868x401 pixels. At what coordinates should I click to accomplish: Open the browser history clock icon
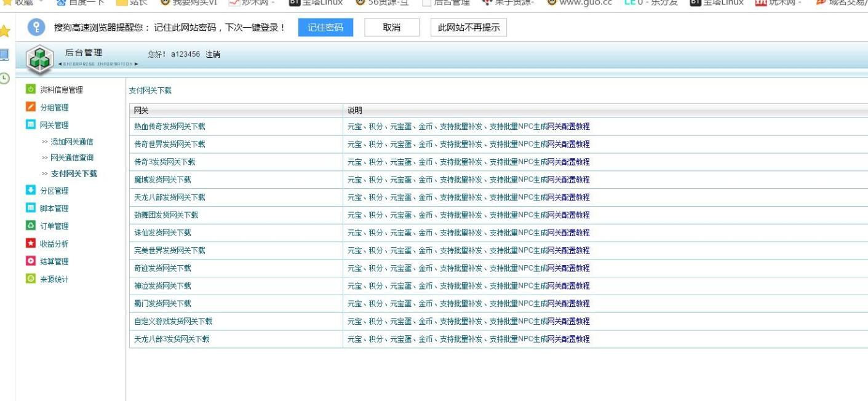tap(5, 78)
